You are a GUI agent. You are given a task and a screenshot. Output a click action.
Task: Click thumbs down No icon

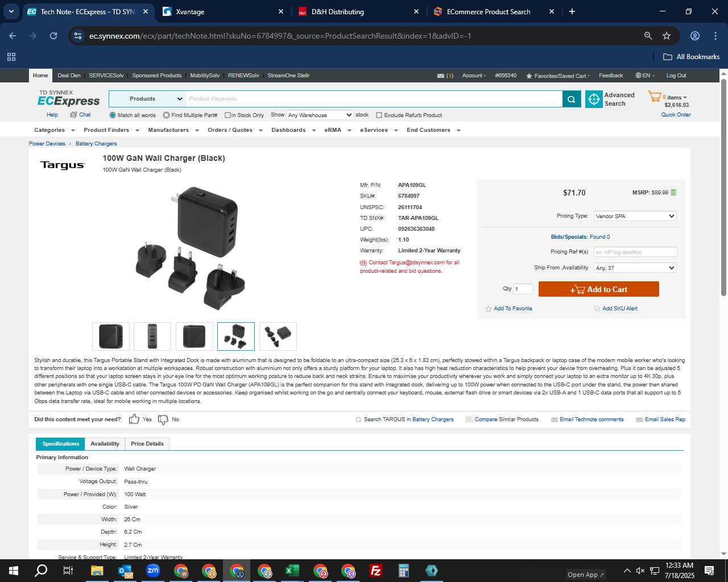[x=163, y=419]
